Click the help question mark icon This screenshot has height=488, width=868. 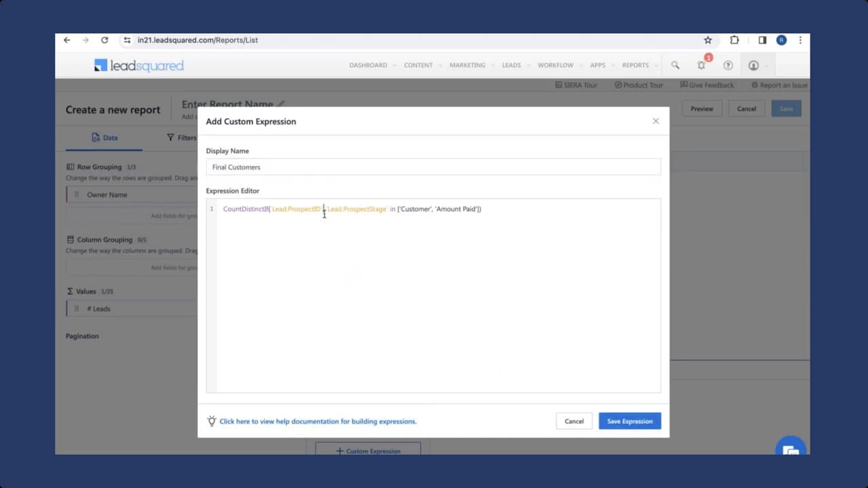pos(728,66)
